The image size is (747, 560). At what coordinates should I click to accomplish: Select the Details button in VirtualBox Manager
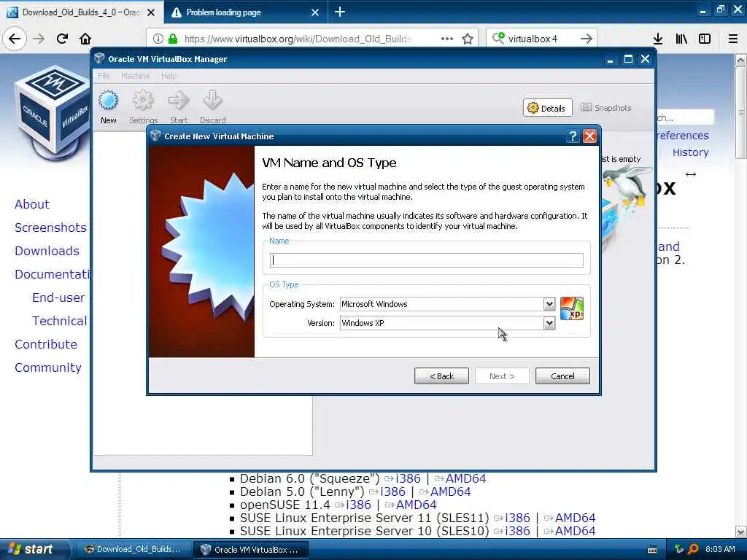[547, 108]
